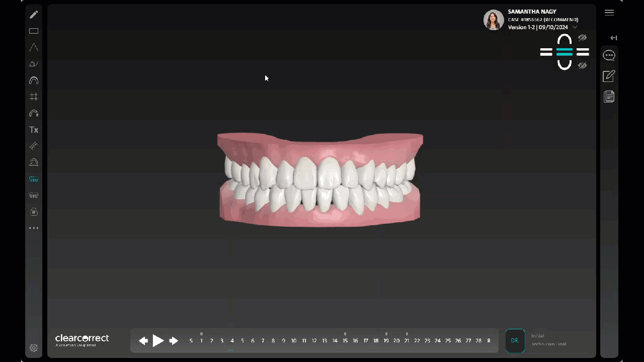Select the rectangle tool in sidebar
644x362 pixels.
pos(34,31)
